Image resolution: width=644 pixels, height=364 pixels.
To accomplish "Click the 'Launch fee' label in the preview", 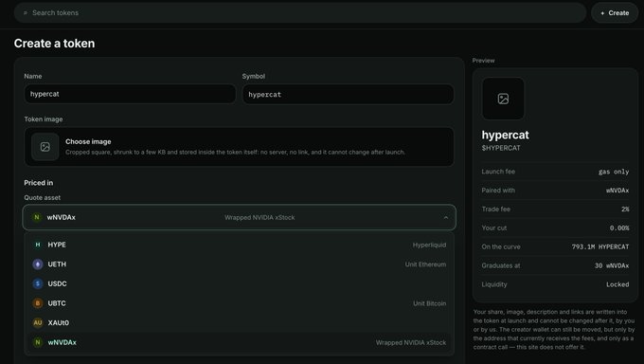I will pyautogui.click(x=498, y=172).
